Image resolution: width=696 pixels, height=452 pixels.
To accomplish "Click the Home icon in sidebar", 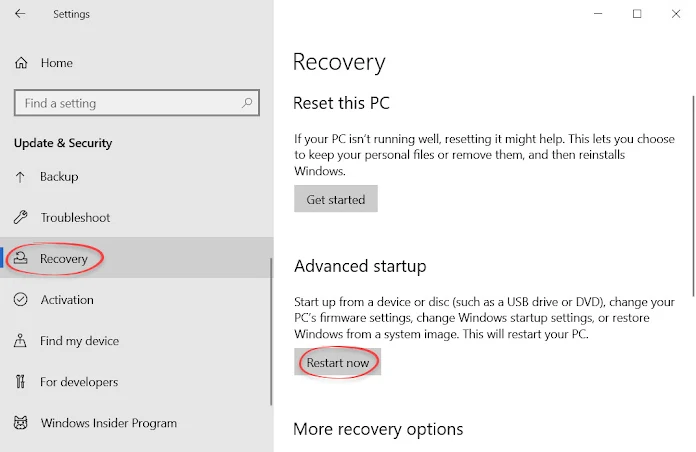I will (x=21, y=63).
